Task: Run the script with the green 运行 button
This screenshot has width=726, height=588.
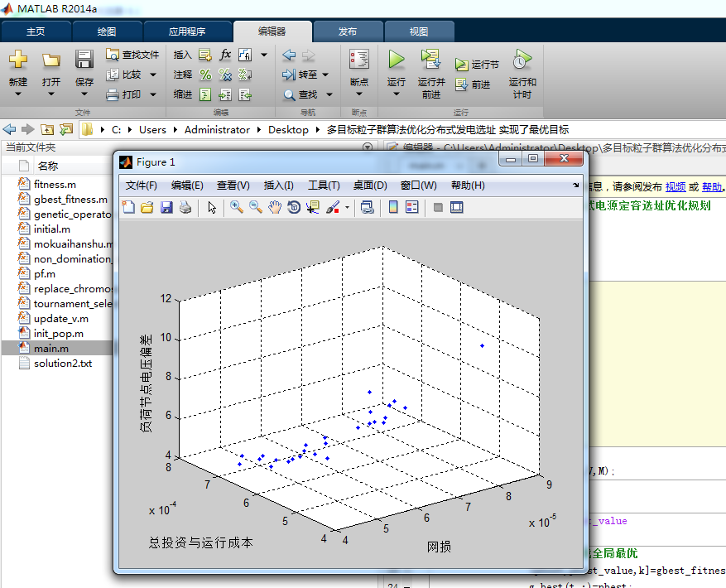Action: (396, 60)
